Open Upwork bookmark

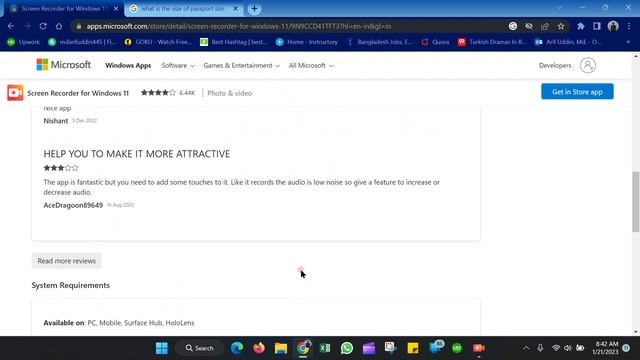click(x=24, y=42)
